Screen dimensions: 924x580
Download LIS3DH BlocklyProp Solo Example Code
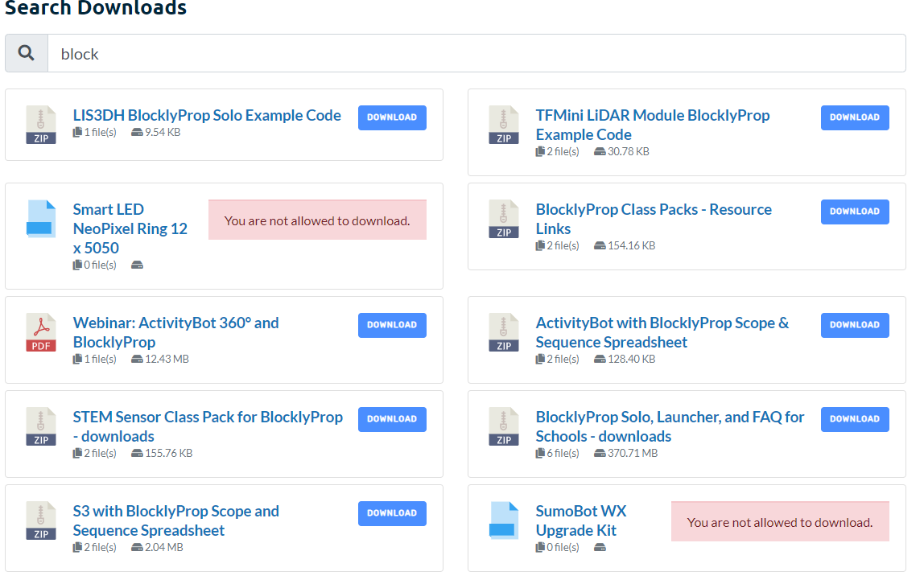click(x=392, y=117)
